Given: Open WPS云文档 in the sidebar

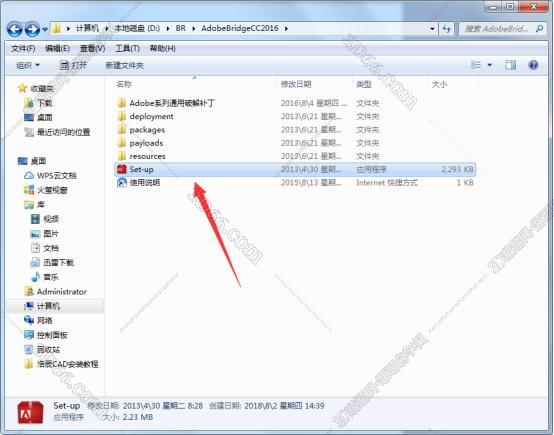Looking at the screenshot, I should [x=57, y=176].
